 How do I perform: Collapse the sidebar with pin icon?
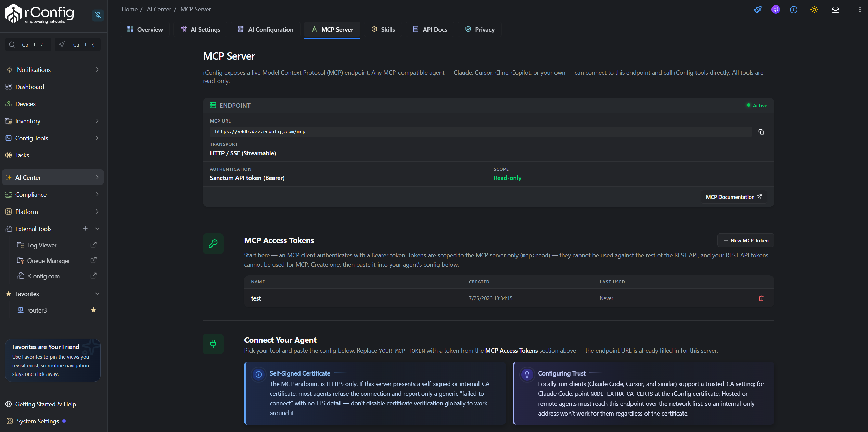pos(98,15)
